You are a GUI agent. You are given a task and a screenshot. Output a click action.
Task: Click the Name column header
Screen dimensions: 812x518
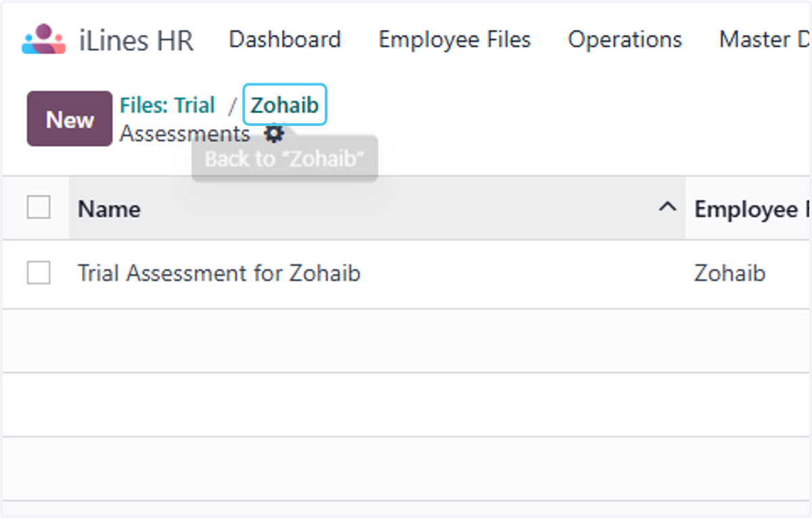[x=377, y=209]
